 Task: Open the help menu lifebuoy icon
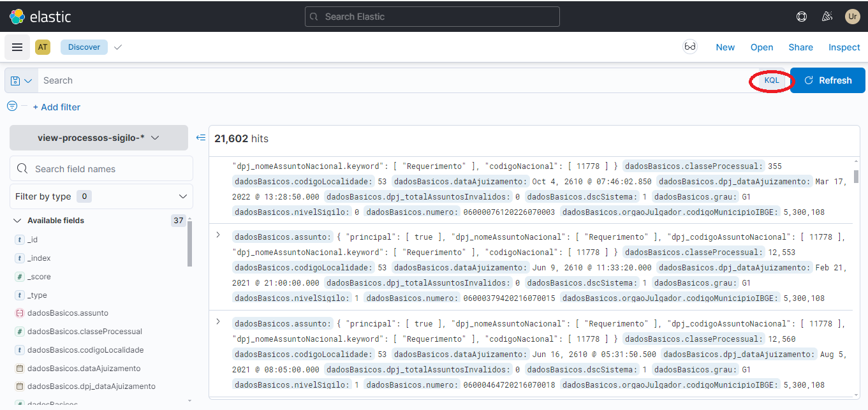[802, 17]
